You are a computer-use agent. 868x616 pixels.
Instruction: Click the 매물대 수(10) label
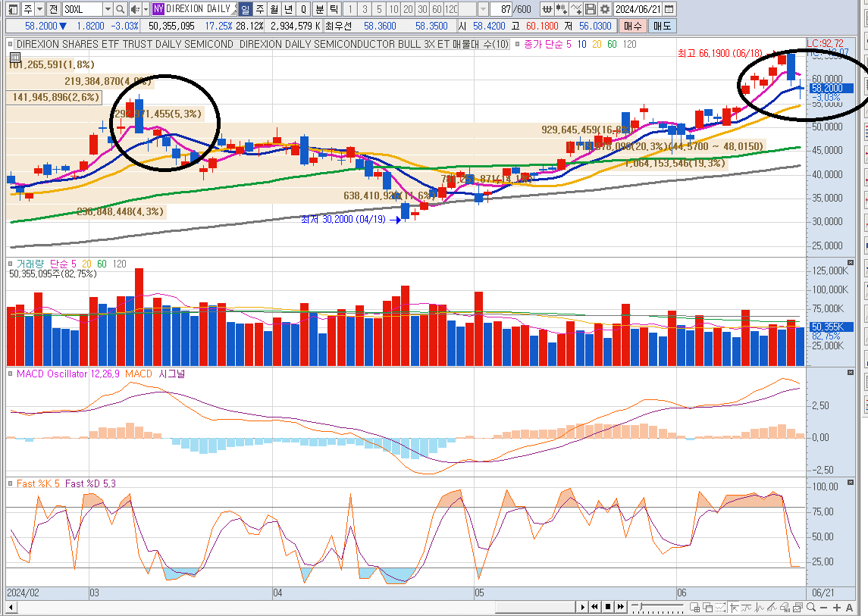pyautogui.click(x=481, y=44)
